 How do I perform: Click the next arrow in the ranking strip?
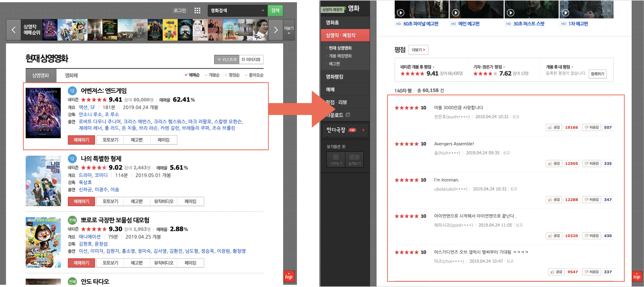(276, 30)
